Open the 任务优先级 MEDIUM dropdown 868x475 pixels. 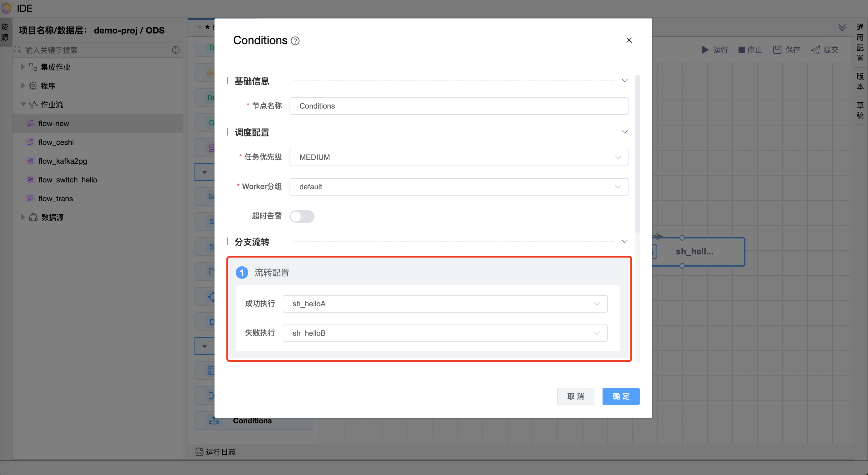click(459, 157)
